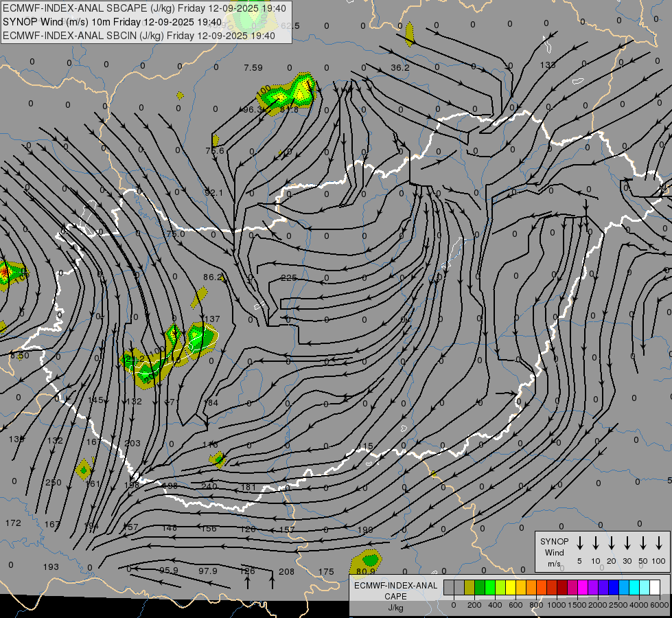
Task: Click the 36.2 CAPE value on map
Action: 400,68
